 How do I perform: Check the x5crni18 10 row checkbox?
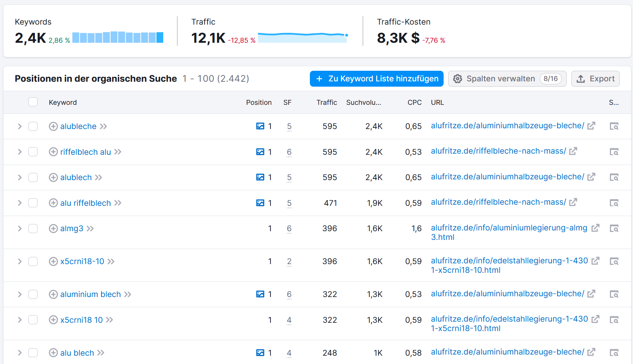[33, 320]
